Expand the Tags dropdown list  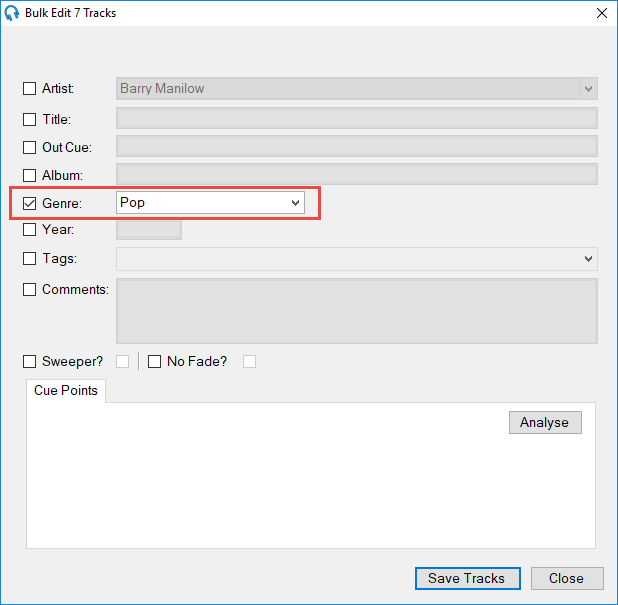587,259
